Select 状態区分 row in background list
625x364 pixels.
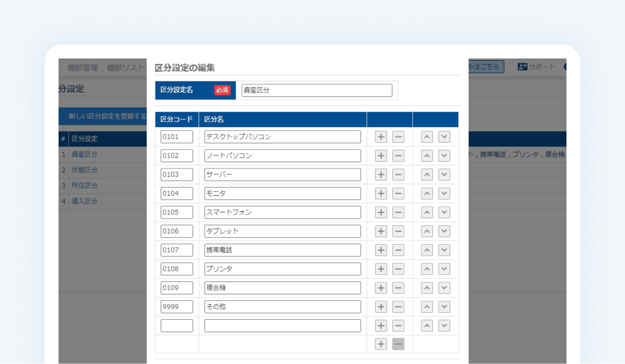point(84,170)
